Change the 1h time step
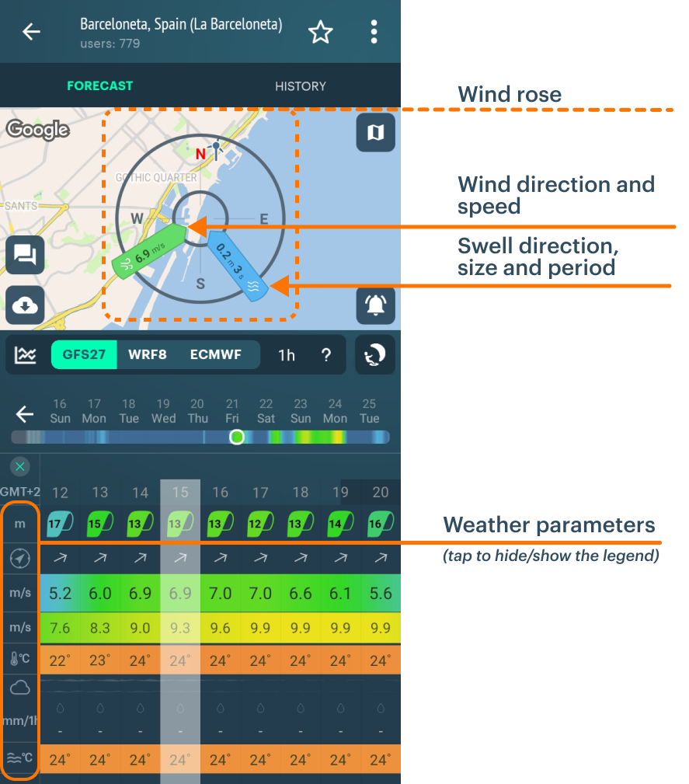 click(x=287, y=355)
